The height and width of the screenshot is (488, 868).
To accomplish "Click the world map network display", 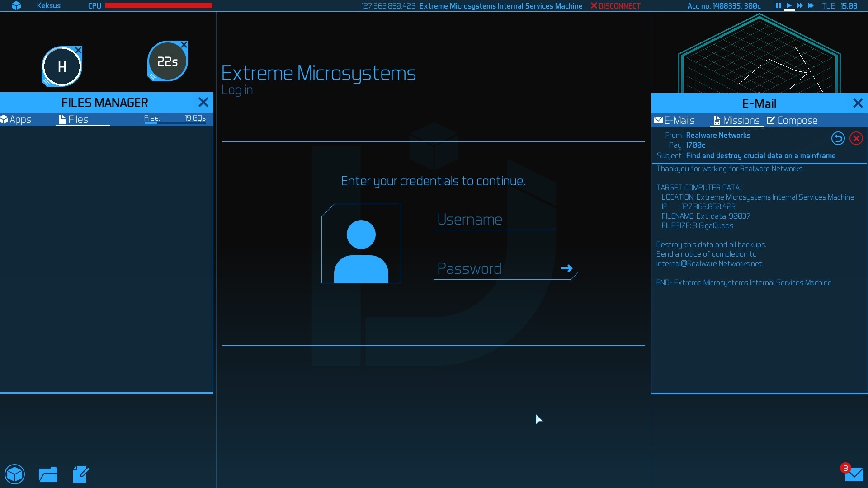I will pos(759,54).
